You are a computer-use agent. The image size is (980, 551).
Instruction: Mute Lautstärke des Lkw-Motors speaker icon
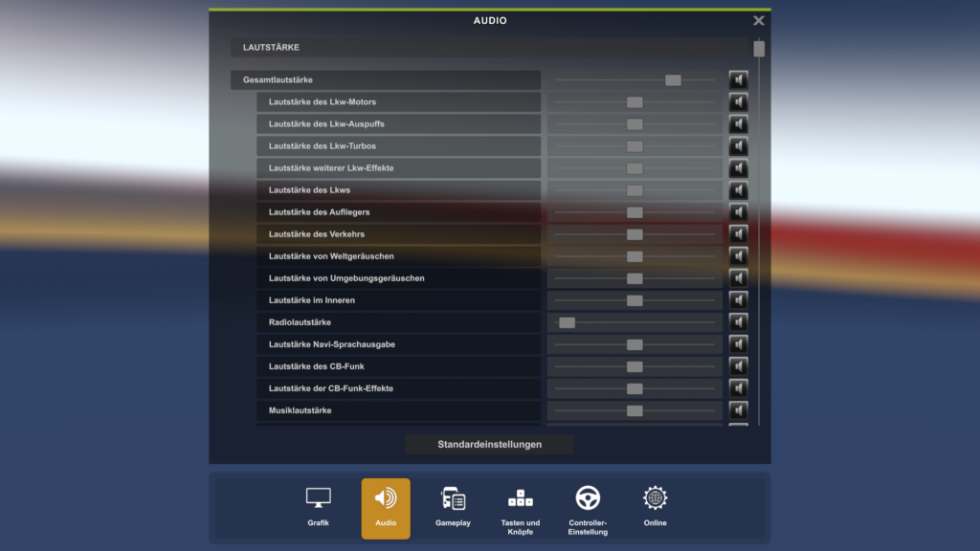pos(738,102)
